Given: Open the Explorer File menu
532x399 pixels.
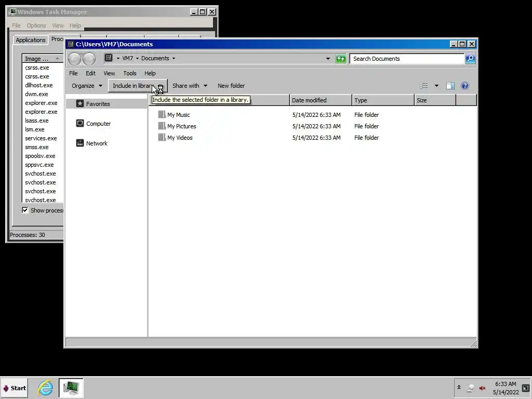Looking at the screenshot, I should tap(73, 73).
